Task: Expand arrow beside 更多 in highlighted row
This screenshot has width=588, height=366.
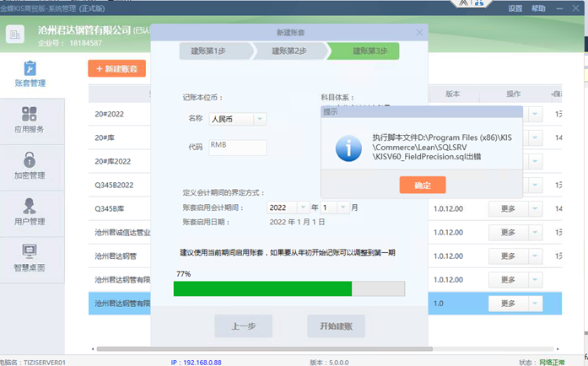Action: click(536, 304)
